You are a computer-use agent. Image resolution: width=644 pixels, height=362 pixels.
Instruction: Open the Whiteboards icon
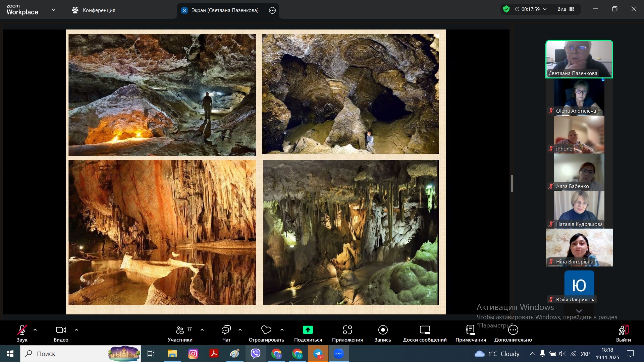pos(425,330)
